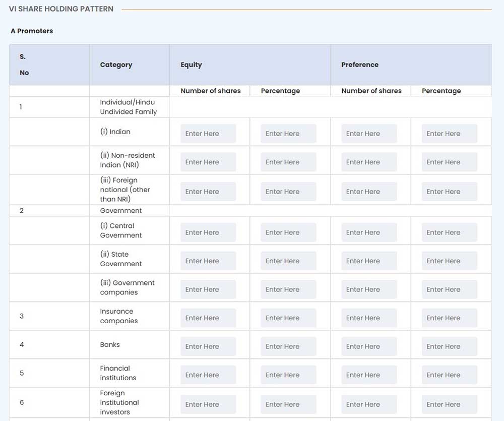Screen dimensions: 504x421
Task: Focus Equity Percentage for Insurance companies
Action: click(288, 318)
